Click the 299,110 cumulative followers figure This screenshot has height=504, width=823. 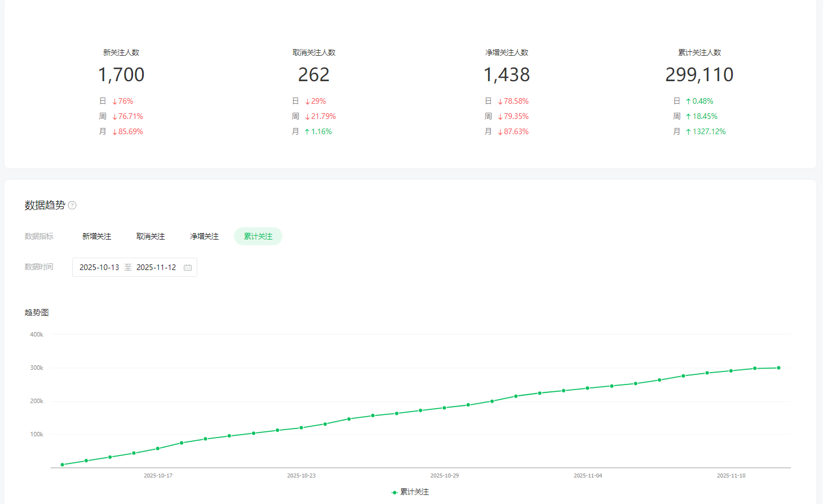click(x=699, y=74)
